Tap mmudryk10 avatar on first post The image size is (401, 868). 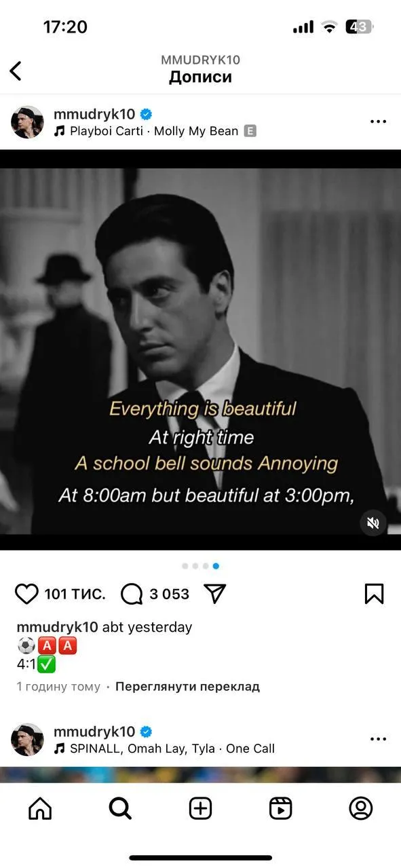click(28, 122)
